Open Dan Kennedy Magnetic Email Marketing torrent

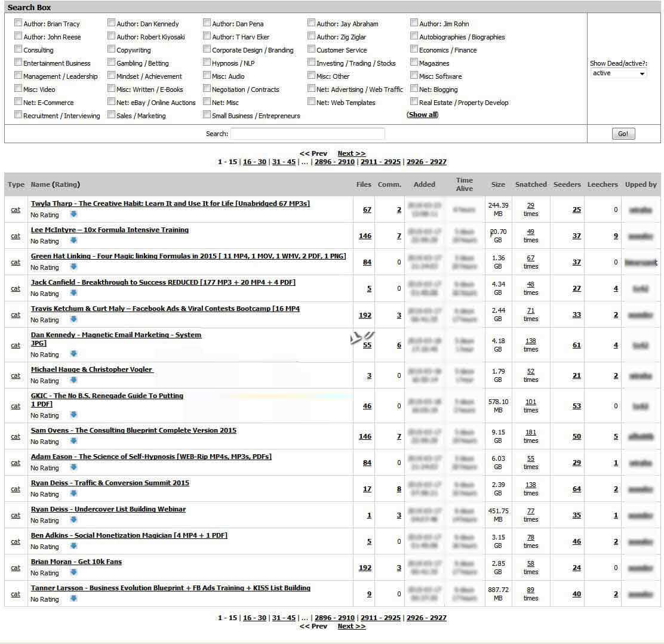tap(116, 335)
